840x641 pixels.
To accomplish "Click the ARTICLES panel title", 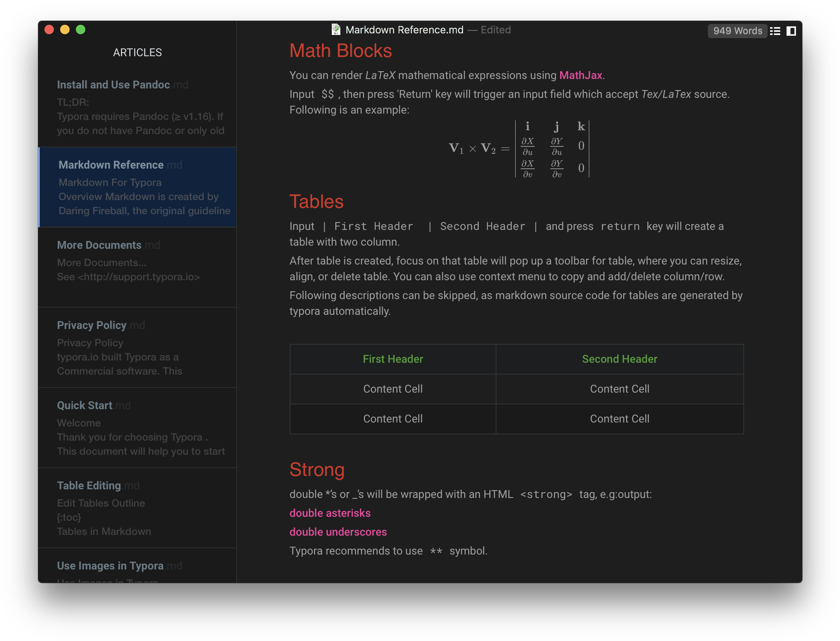I will [x=137, y=52].
